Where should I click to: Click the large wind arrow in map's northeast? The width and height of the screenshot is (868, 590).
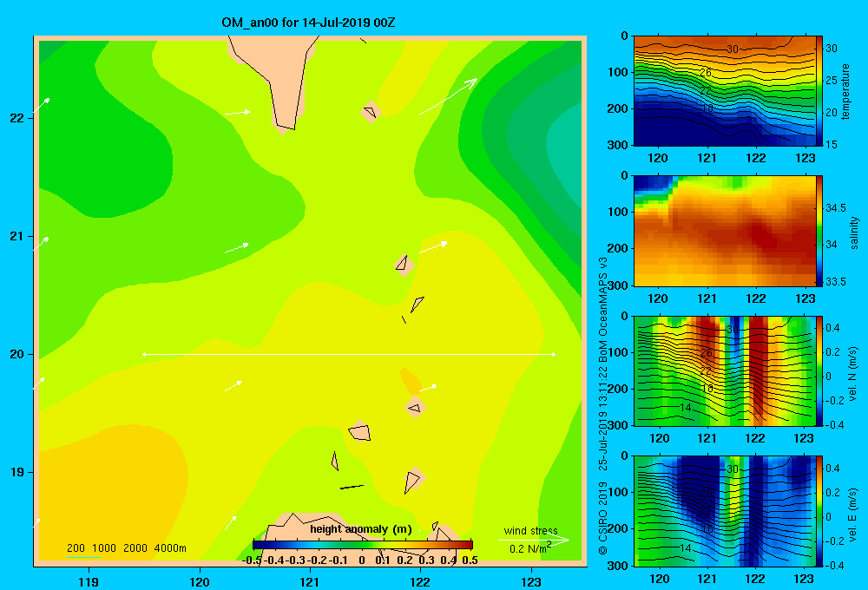[448, 97]
